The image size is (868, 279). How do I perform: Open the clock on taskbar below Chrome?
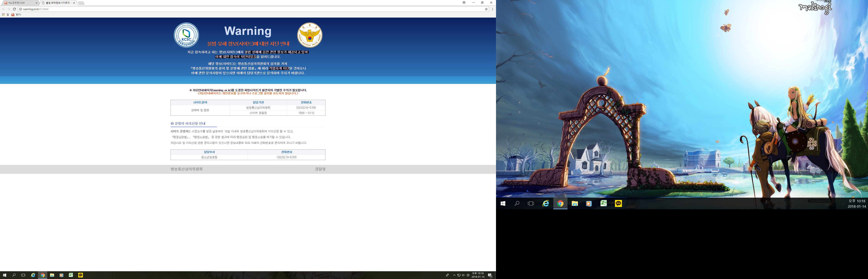[x=478, y=275]
